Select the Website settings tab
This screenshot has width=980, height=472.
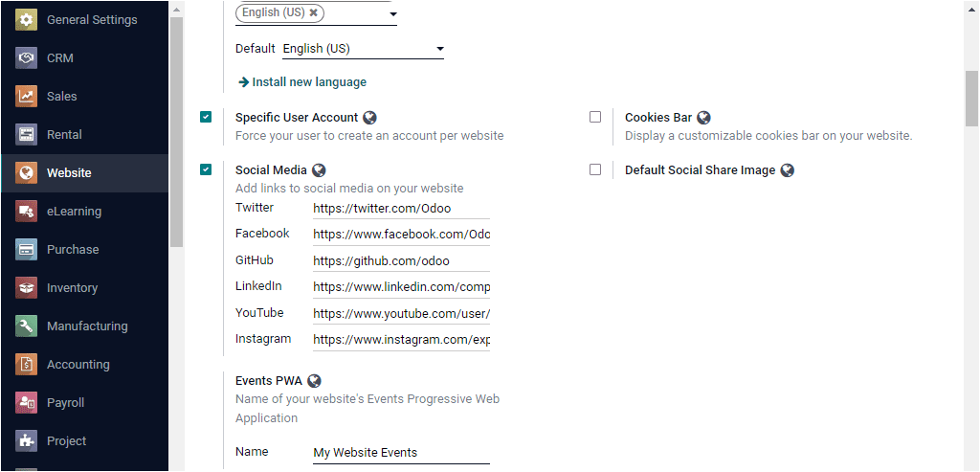click(84, 173)
